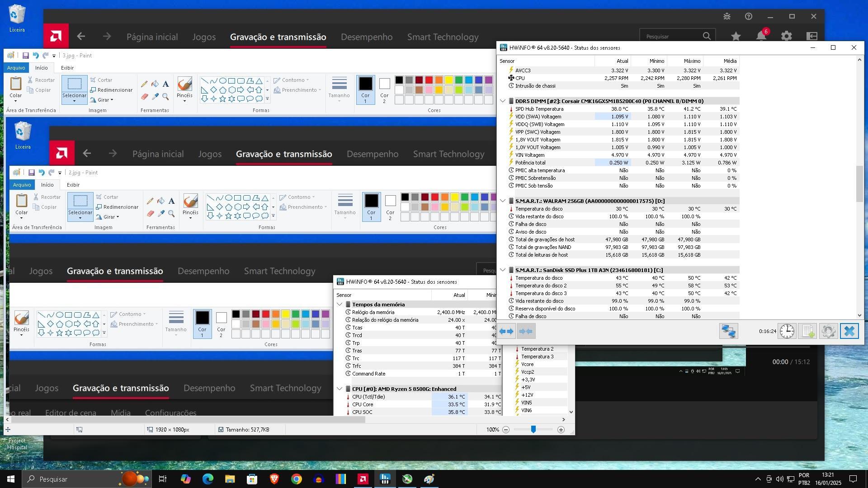
Task: Adjust the 3.jpg Paint zoom slider thumb
Action: point(533,429)
